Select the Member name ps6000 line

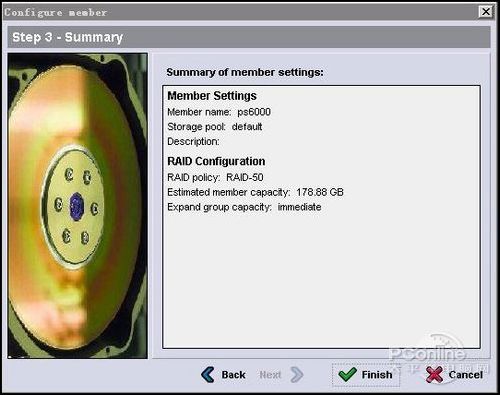tap(219, 112)
